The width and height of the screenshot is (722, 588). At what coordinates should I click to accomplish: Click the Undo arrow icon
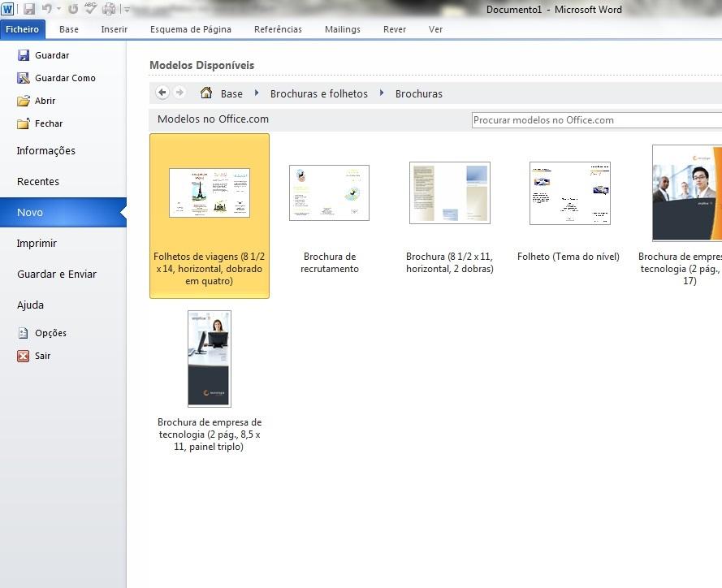[46, 9]
